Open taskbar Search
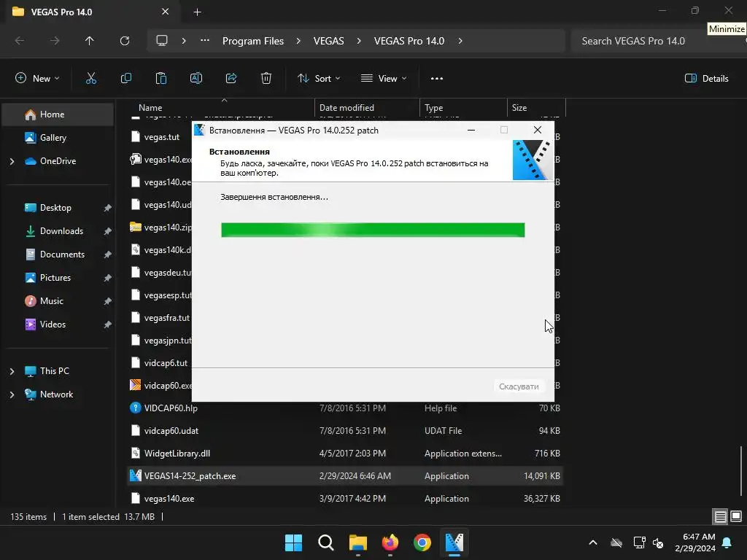Viewport: 747px width, 560px height. coord(326,542)
